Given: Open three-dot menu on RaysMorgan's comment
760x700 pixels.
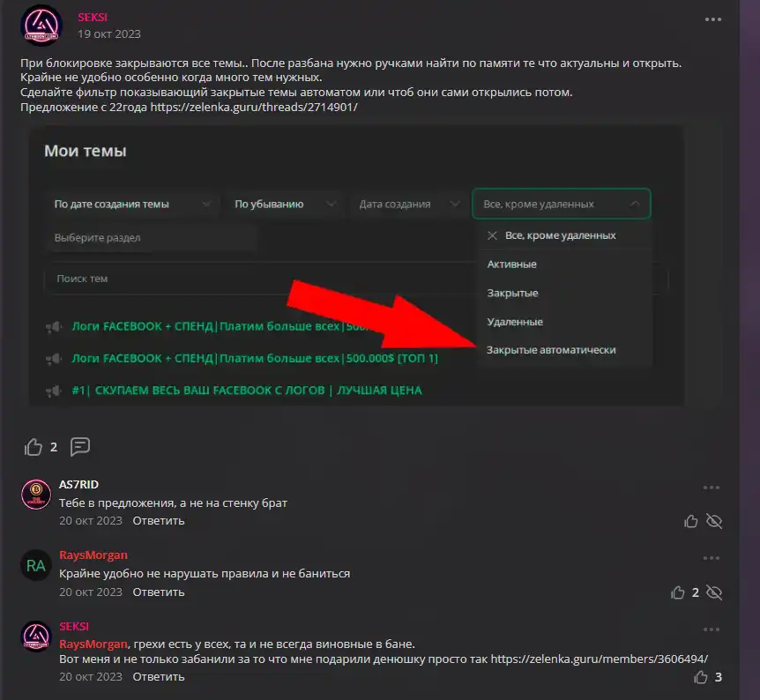Looking at the screenshot, I should tap(711, 558).
